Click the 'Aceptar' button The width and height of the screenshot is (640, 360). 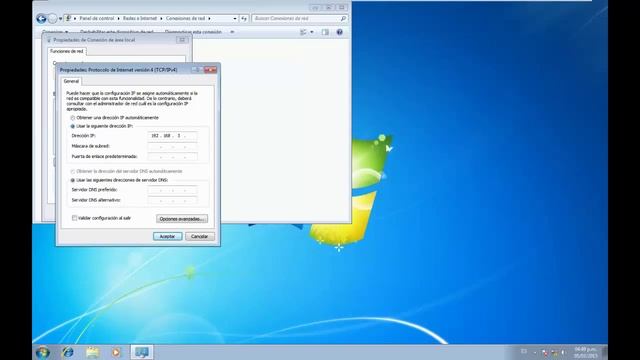[167, 236]
